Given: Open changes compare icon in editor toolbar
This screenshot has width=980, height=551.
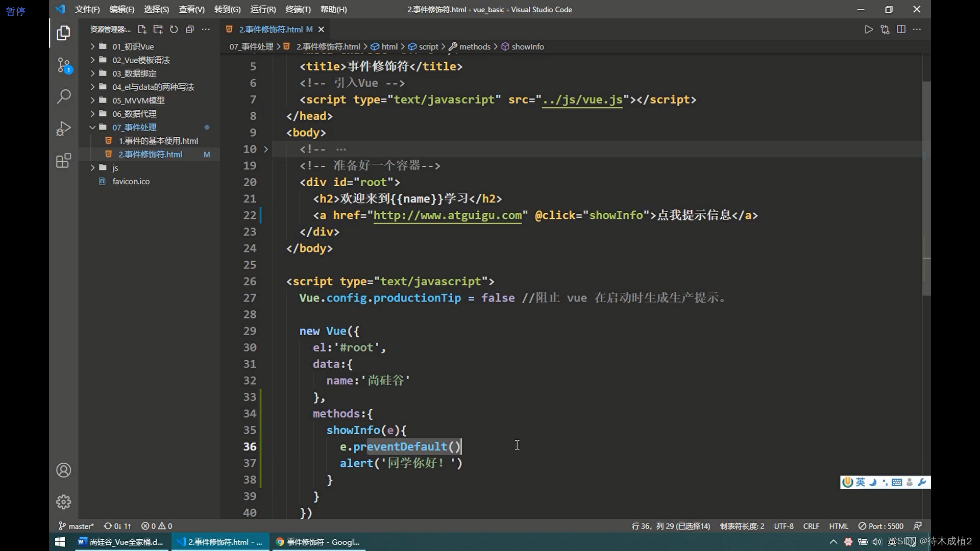Looking at the screenshot, I should [x=885, y=30].
